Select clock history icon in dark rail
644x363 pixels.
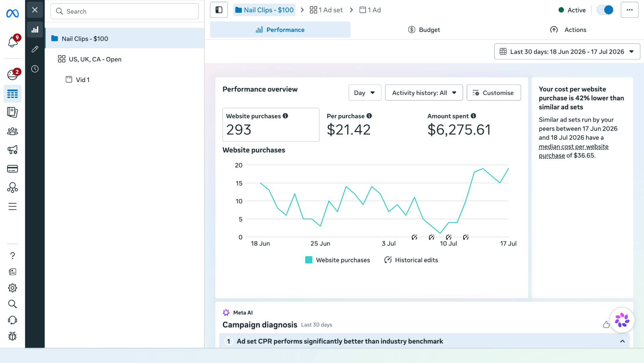(x=35, y=69)
